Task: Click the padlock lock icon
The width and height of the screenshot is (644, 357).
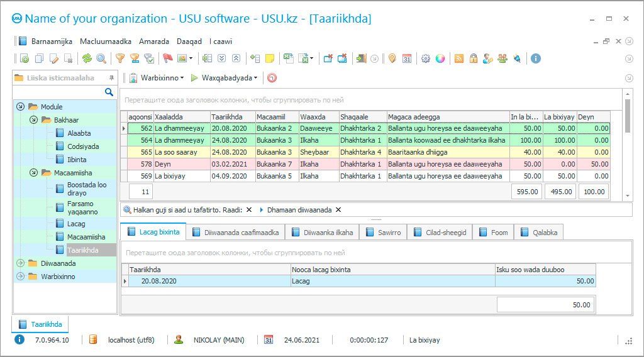Action: (x=474, y=58)
